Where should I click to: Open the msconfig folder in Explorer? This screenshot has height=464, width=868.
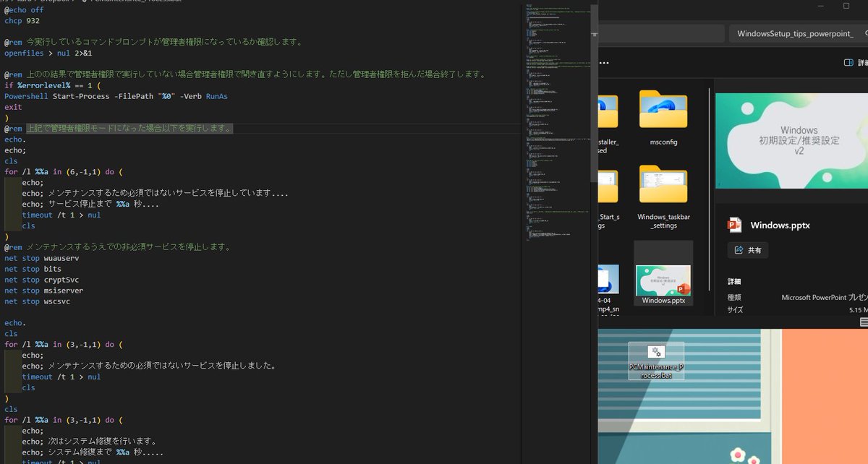tap(663, 119)
